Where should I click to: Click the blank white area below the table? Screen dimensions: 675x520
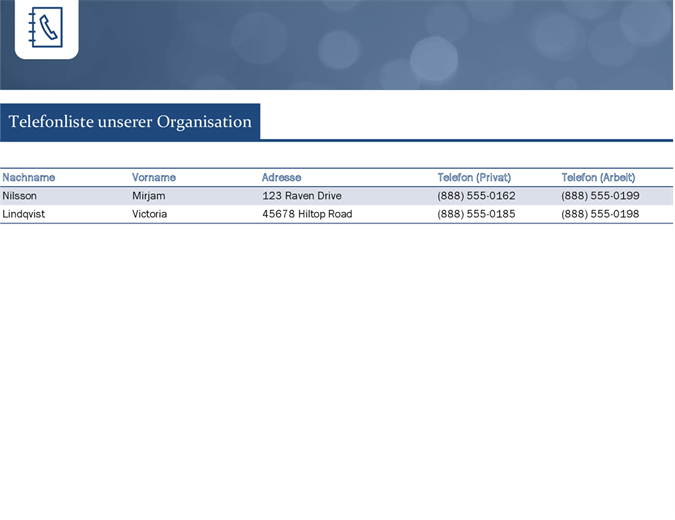pyautogui.click(x=337, y=370)
